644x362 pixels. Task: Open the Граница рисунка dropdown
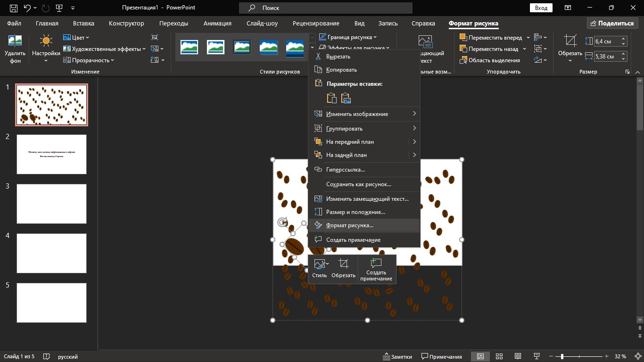pos(348,37)
